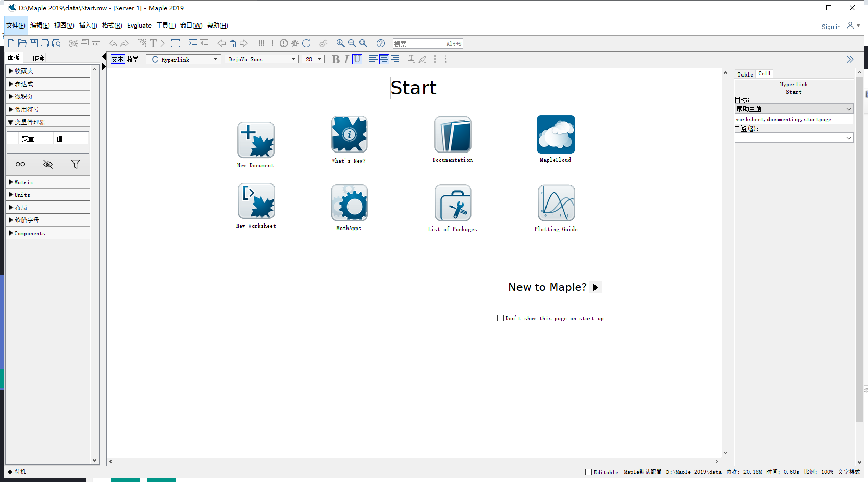
Task: Open the Plotting Guide icon
Action: [x=556, y=202]
